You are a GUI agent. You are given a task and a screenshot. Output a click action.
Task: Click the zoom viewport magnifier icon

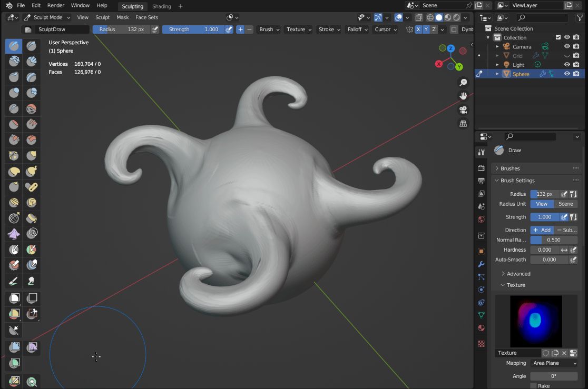[464, 83]
